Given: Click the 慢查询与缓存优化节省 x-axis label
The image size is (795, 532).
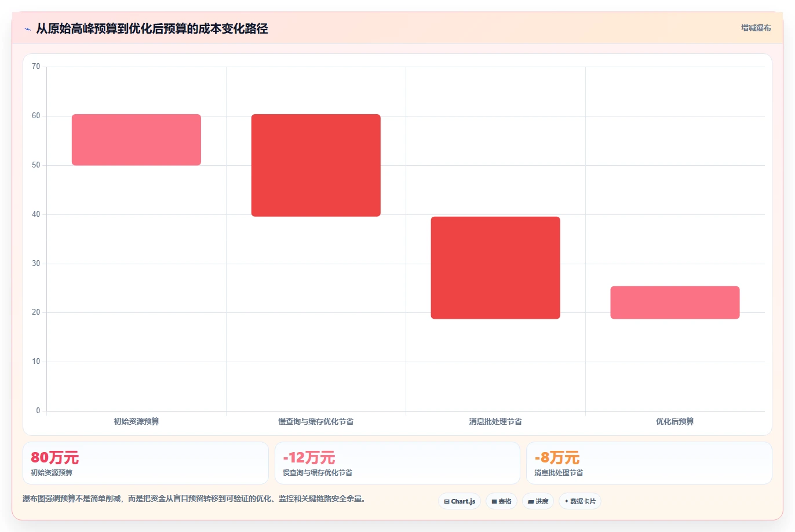Looking at the screenshot, I should click(x=316, y=421).
